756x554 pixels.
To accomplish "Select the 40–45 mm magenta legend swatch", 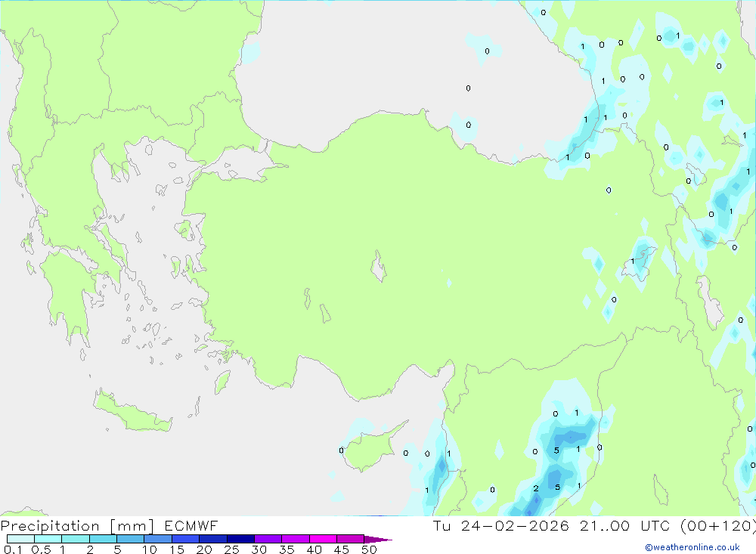I will pyautogui.click(x=323, y=539).
